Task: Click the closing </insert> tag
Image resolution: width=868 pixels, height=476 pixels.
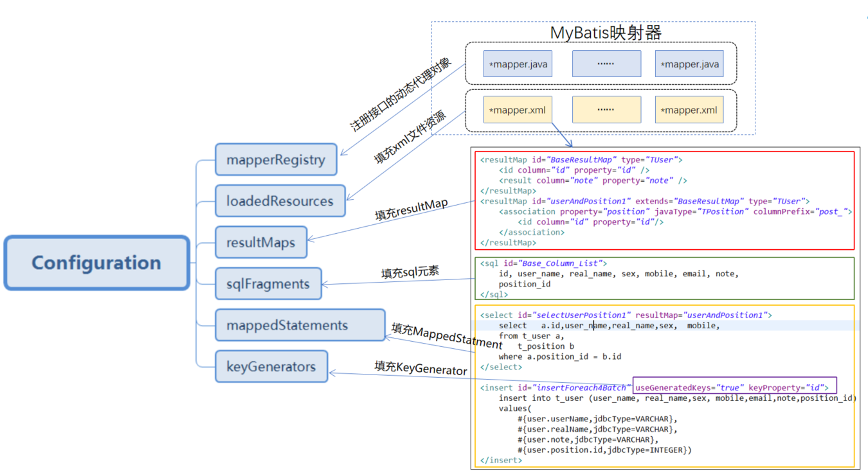Action: [501, 460]
